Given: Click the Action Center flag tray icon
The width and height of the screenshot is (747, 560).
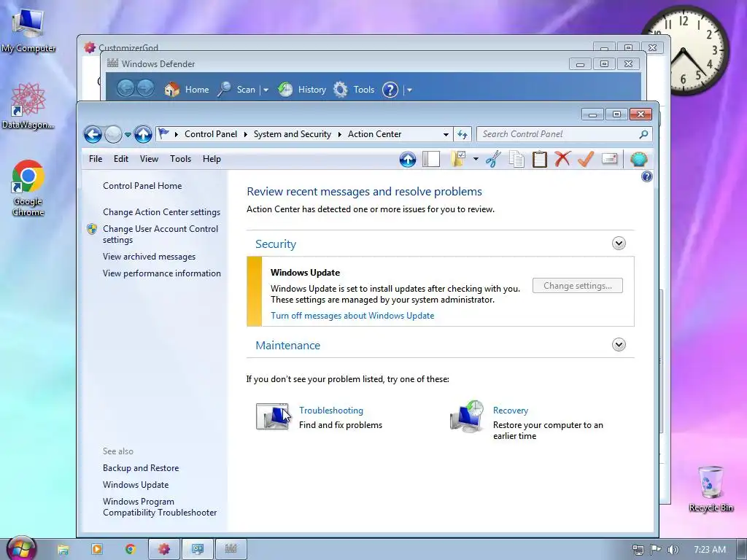Looking at the screenshot, I should 656,550.
